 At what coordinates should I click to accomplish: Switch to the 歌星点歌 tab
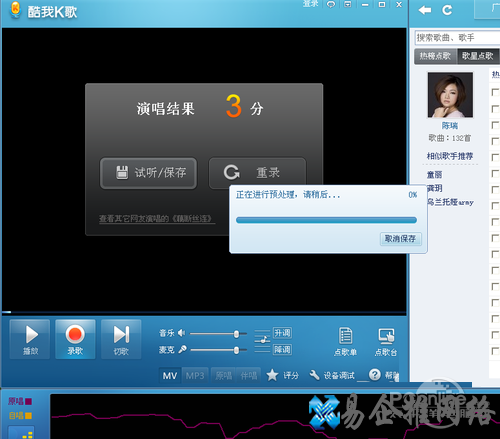[478, 56]
